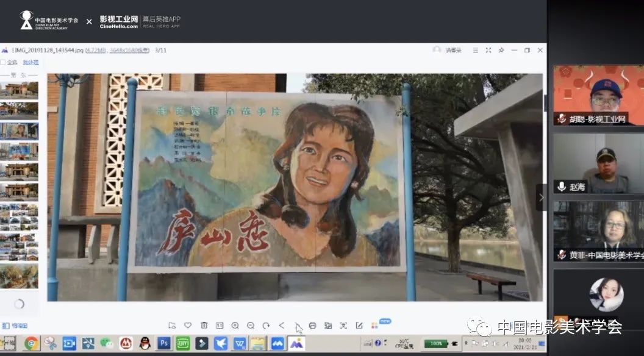Click the login prompt next to avatar
The height and width of the screenshot is (356, 644).
(453, 50)
